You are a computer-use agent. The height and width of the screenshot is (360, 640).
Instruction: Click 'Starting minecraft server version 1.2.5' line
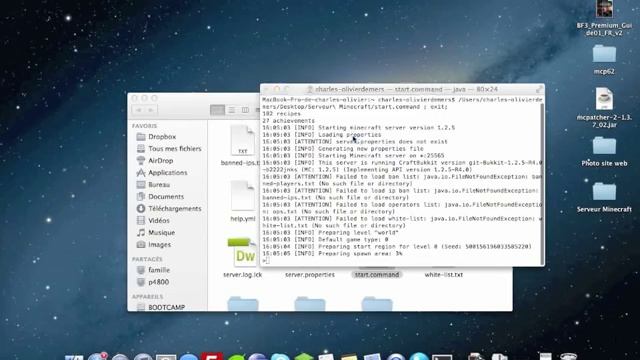[x=358, y=128]
